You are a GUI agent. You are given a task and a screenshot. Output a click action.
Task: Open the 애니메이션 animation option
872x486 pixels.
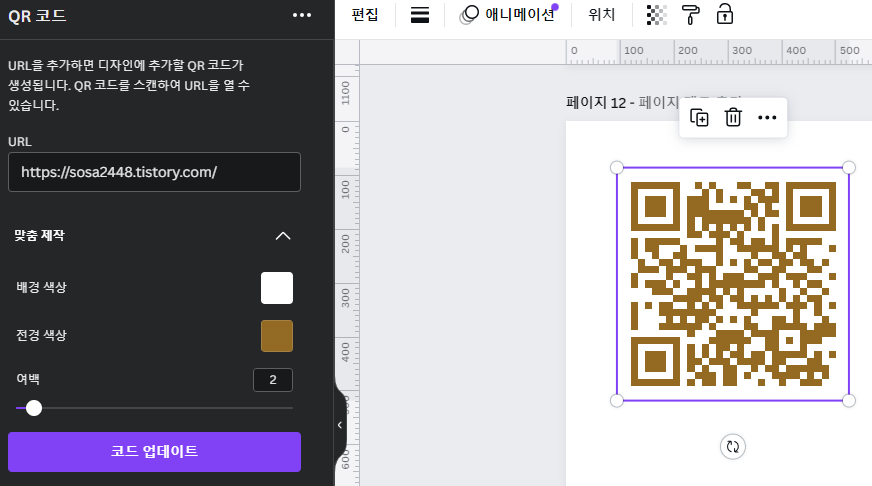coord(508,14)
